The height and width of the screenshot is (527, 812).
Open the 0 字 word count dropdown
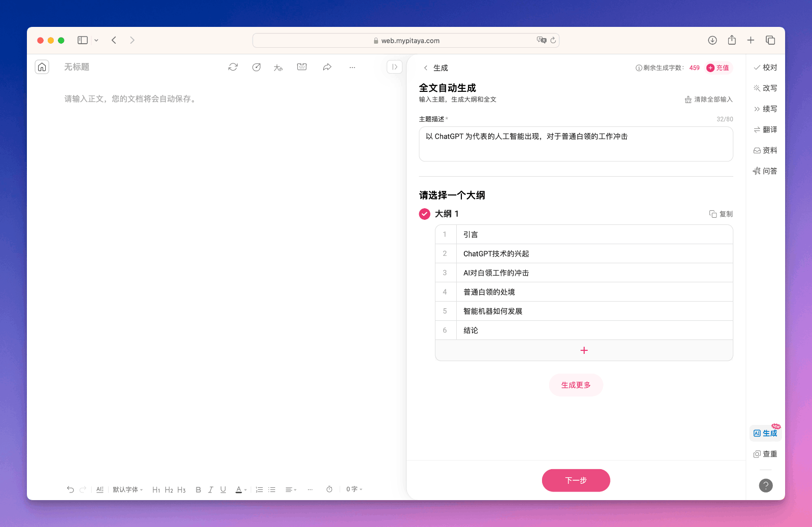[x=354, y=489]
